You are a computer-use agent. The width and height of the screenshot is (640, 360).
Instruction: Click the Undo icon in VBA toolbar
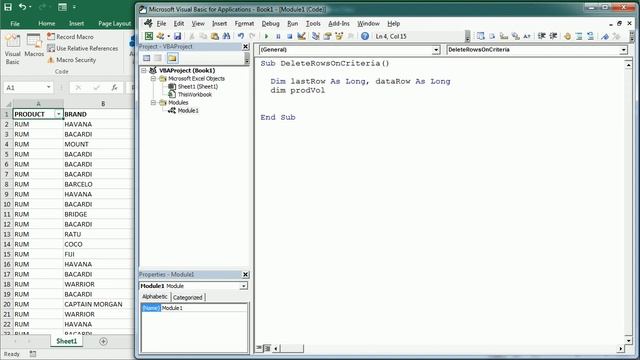[x=241, y=36]
